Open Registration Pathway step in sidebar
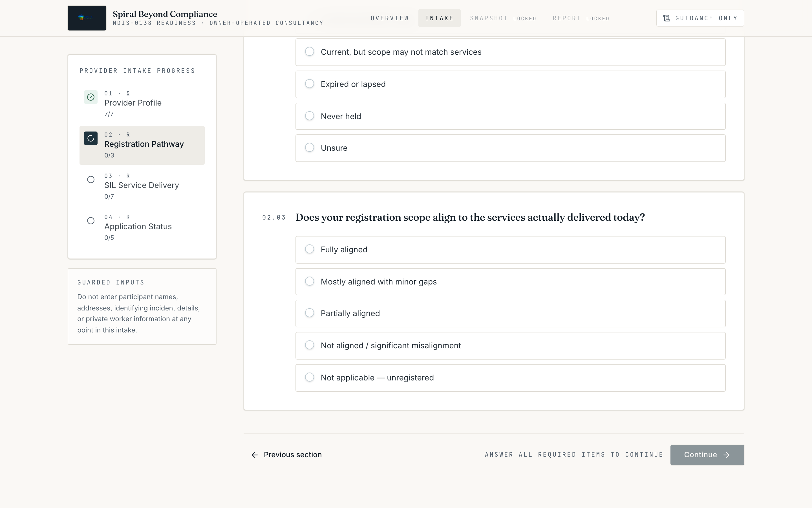This screenshot has width=812, height=508. pyautogui.click(x=142, y=145)
